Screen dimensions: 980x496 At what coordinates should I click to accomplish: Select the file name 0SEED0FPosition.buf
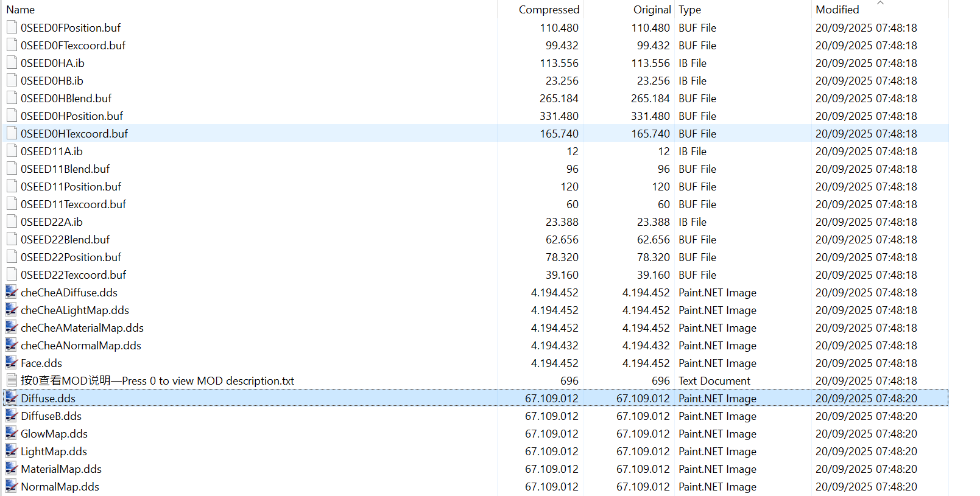pos(71,27)
